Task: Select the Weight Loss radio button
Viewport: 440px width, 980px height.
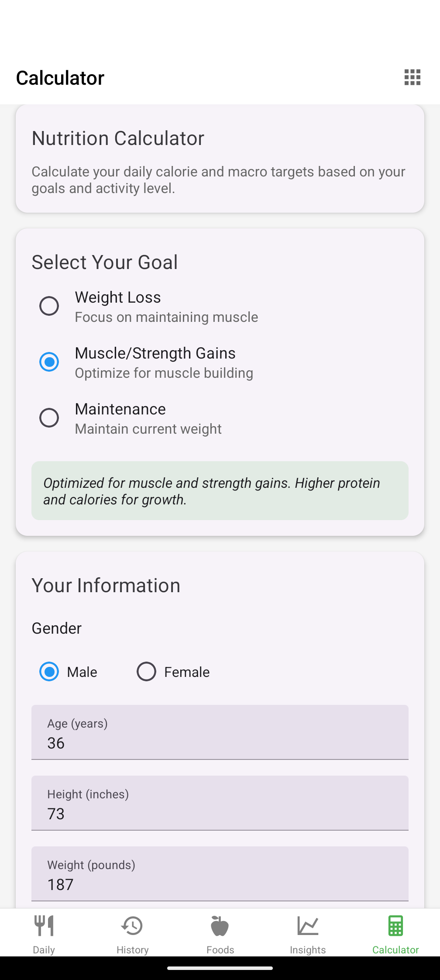Action: click(49, 306)
